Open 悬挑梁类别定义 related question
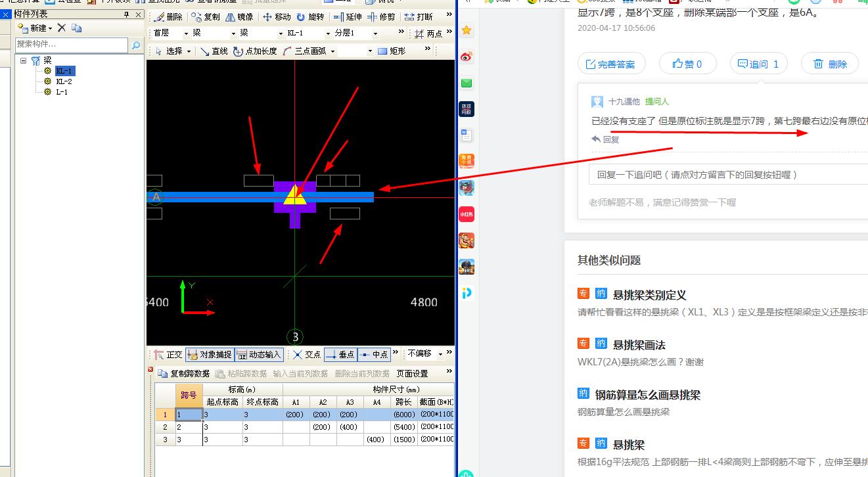The width and height of the screenshot is (868, 477). [649, 295]
